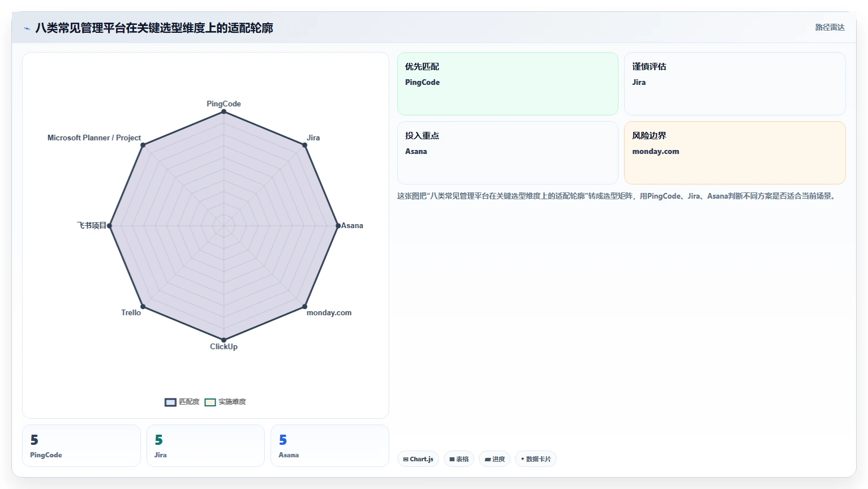Click the 表格 tag
Image resolution: width=868 pixels, height=489 pixels.
(459, 459)
